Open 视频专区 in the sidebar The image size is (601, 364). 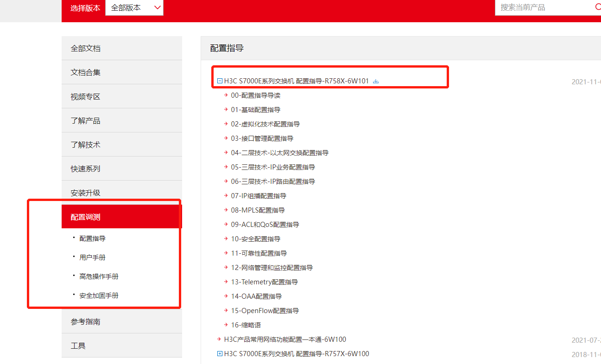(122, 96)
